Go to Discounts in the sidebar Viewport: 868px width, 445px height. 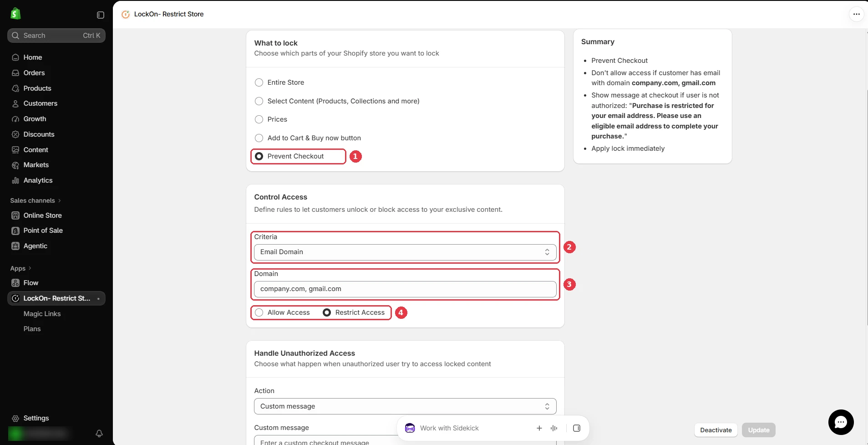point(56,134)
